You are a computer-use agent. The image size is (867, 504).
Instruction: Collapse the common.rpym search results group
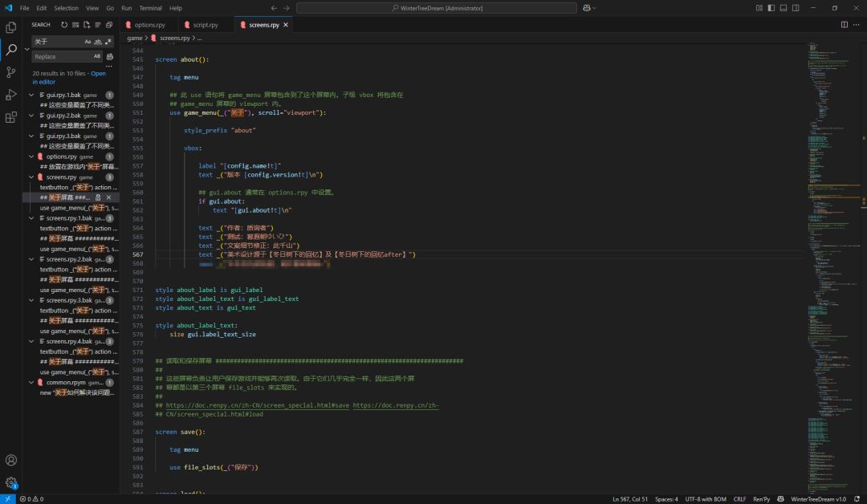31,383
